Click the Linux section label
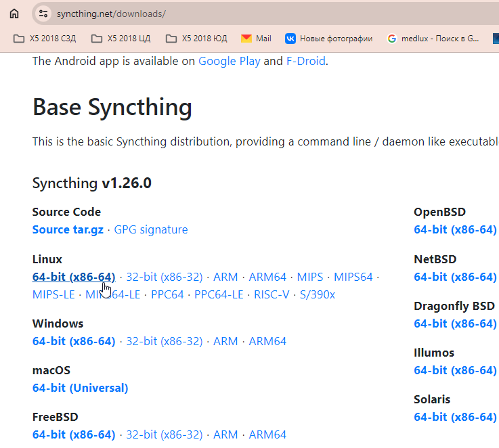Screen dimensions: 499x448 tap(47, 260)
